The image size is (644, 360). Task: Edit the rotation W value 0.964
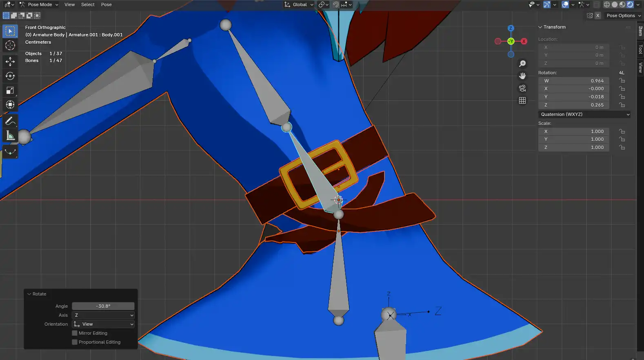(574, 81)
